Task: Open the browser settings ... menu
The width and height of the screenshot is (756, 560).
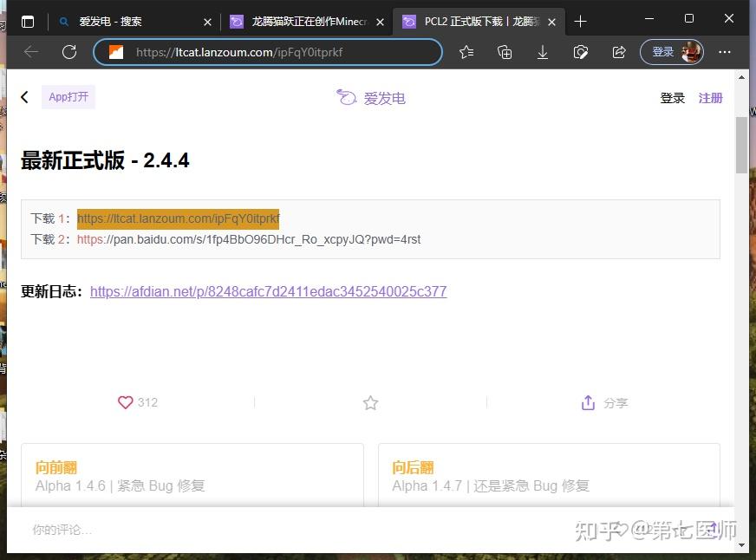Action: pyautogui.click(x=725, y=52)
